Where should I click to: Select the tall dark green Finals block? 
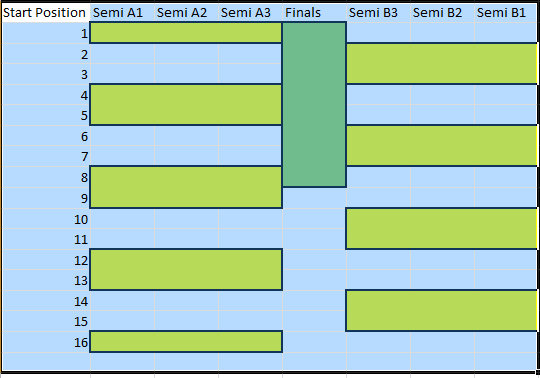click(314, 105)
